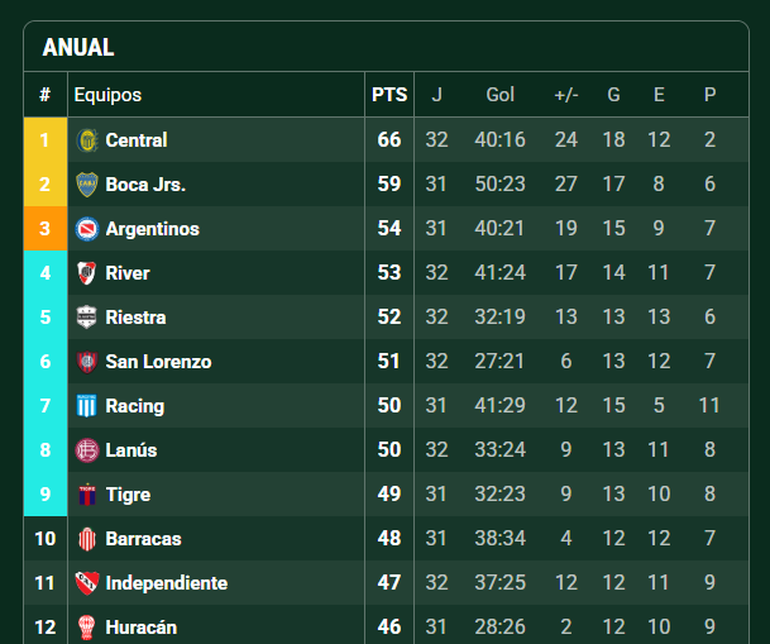Open the Barracas team link
This screenshot has width=770, height=644.
pos(143,539)
